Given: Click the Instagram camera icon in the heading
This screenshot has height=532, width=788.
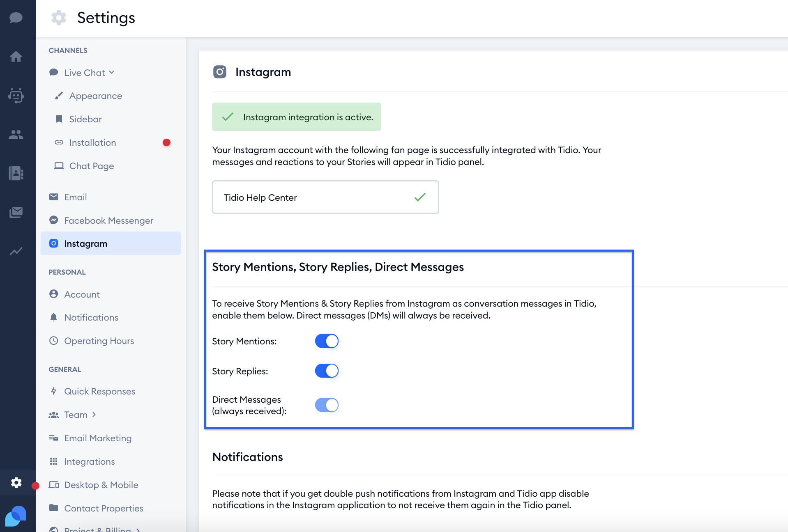Looking at the screenshot, I should click(220, 72).
